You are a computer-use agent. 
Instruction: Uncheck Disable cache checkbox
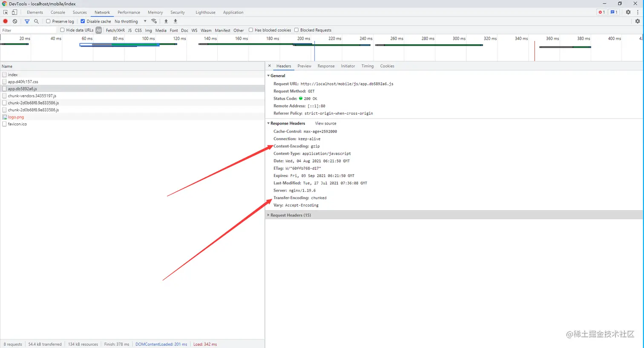pyautogui.click(x=83, y=21)
